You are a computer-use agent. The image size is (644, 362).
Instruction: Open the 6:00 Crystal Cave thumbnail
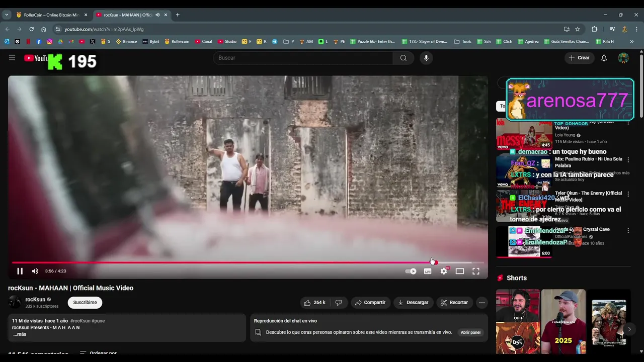pos(524,241)
